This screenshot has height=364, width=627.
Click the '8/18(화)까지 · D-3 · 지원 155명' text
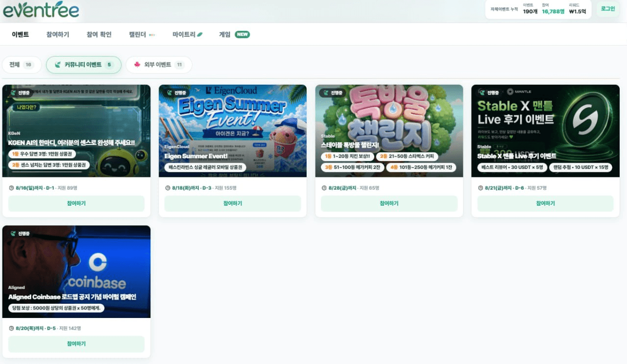coord(205,188)
